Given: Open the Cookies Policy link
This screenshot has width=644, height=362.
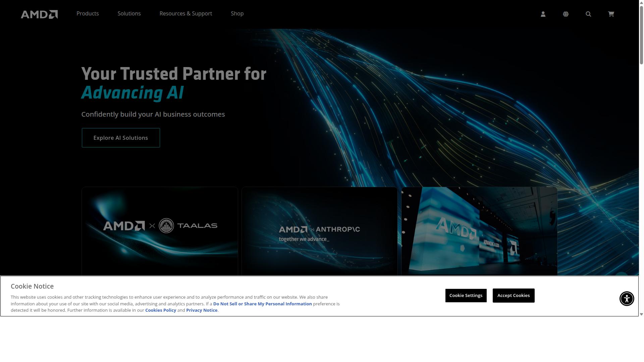Looking at the screenshot, I should [x=161, y=310].
